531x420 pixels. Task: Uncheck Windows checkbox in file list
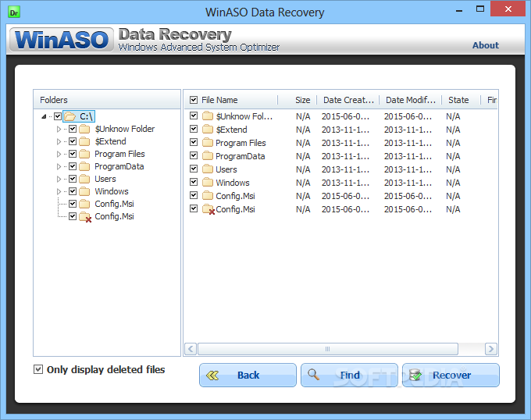coord(194,182)
